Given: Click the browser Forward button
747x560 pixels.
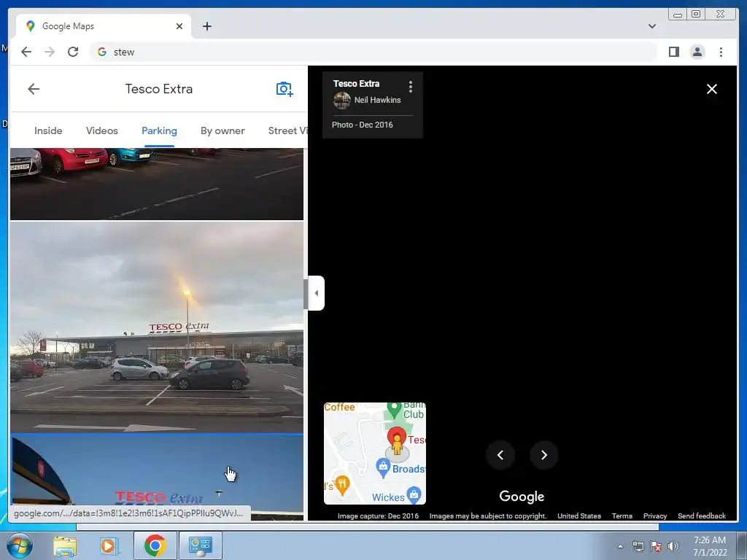Looking at the screenshot, I should (50, 52).
